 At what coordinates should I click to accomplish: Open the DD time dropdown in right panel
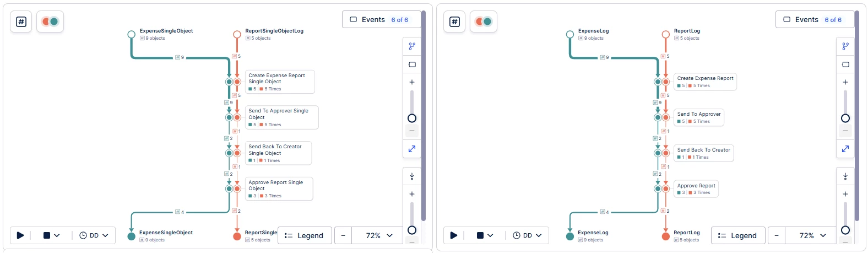pyautogui.click(x=528, y=235)
